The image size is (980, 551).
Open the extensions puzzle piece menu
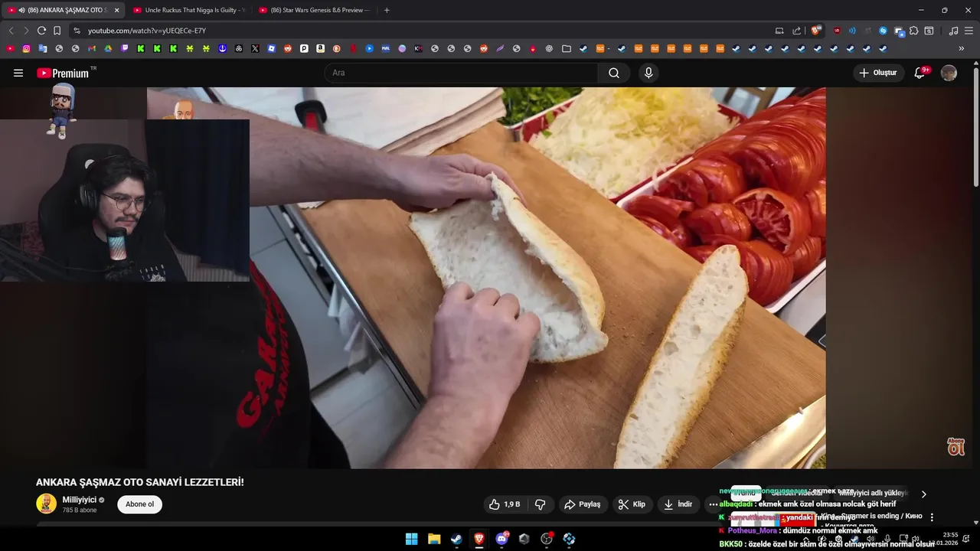pos(913,31)
